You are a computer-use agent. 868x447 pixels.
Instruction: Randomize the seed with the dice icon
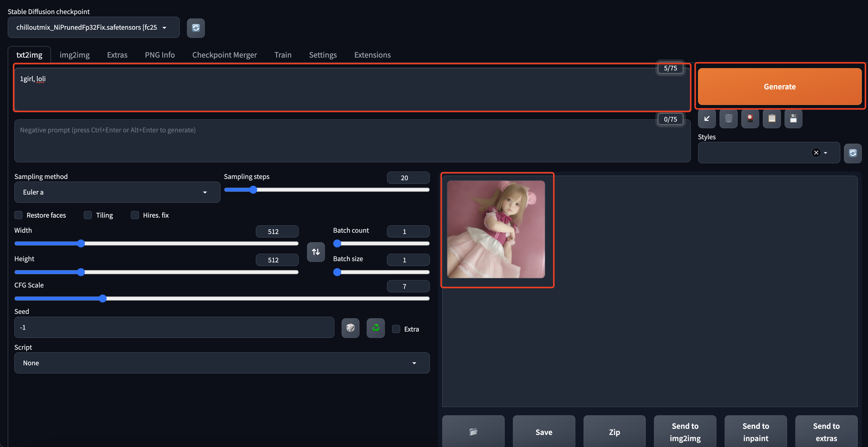click(x=350, y=328)
